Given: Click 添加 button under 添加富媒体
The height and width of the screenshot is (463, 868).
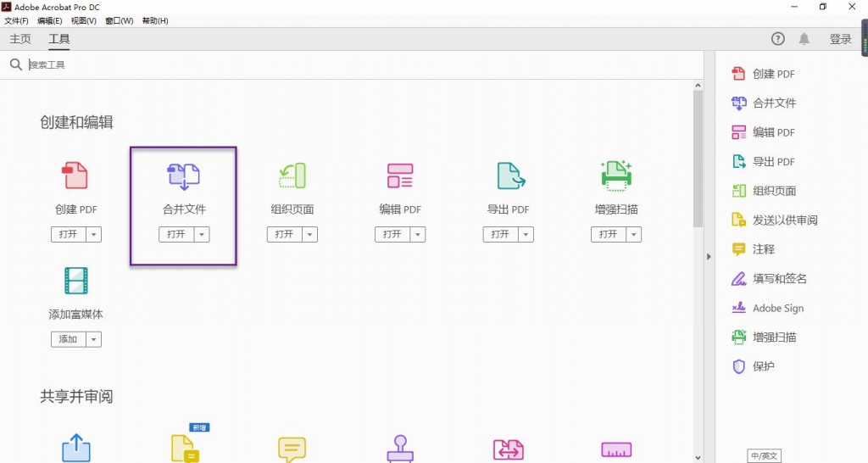Looking at the screenshot, I should (69, 339).
